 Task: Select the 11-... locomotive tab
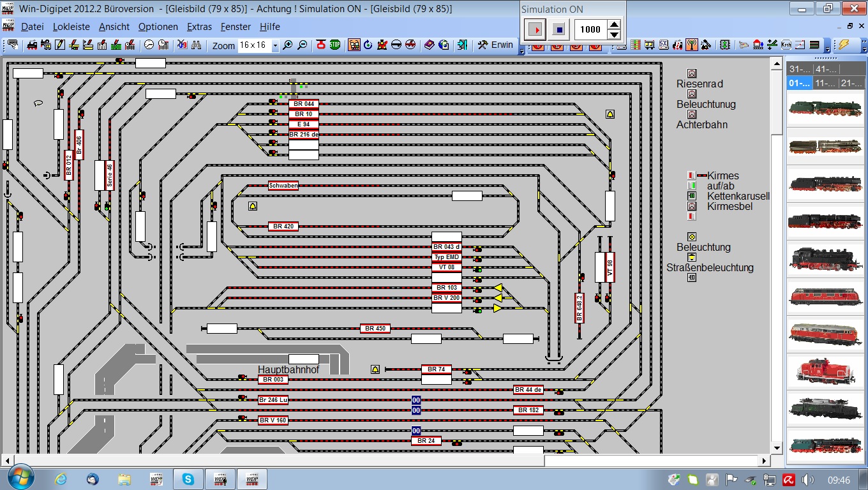click(x=826, y=83)
